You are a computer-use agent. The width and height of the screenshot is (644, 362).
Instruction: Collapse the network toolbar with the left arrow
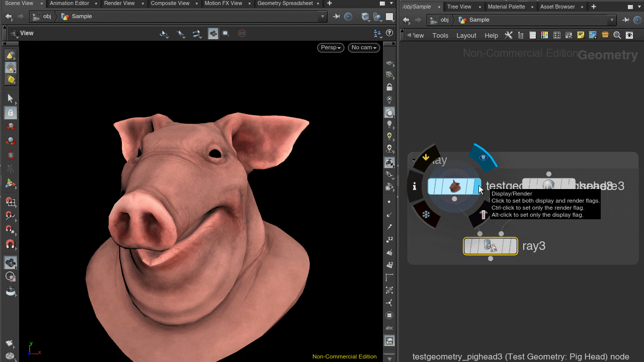409,35
